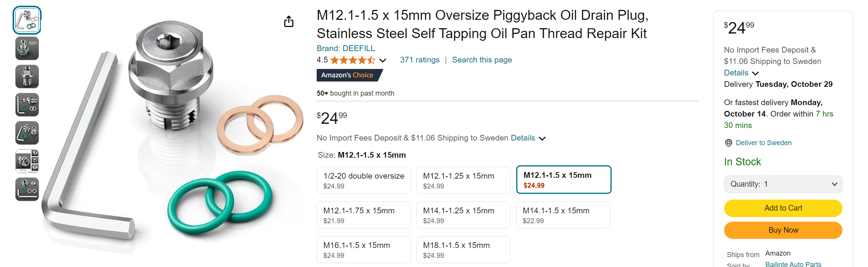Image resolution: width=868 pixels, height=267 pixels.
Task: Show the third product thumbnail image
Action: tap(27, 77)
